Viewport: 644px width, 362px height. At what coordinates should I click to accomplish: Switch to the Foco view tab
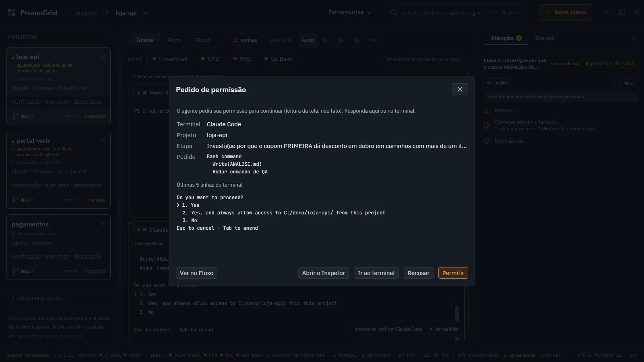click(x=174, y=40)
